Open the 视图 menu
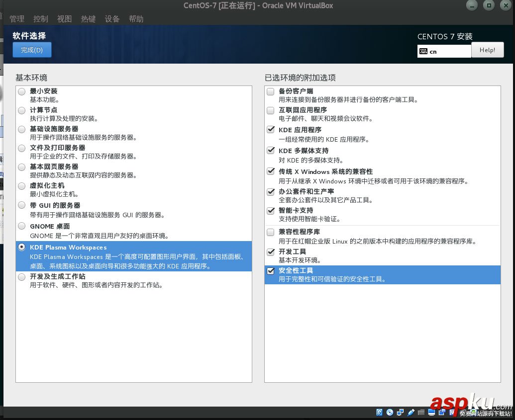 click(x=64, y=19)
